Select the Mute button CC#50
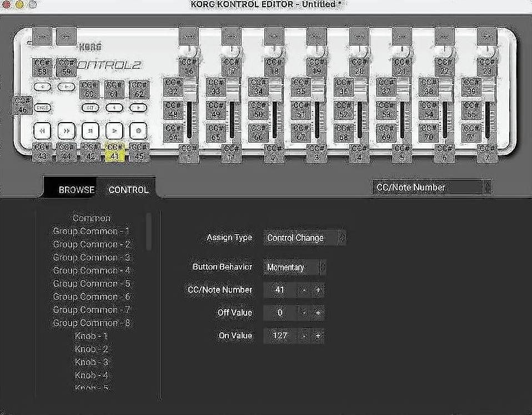The width and height of the screenshot is (532, 415). (258, 110)
